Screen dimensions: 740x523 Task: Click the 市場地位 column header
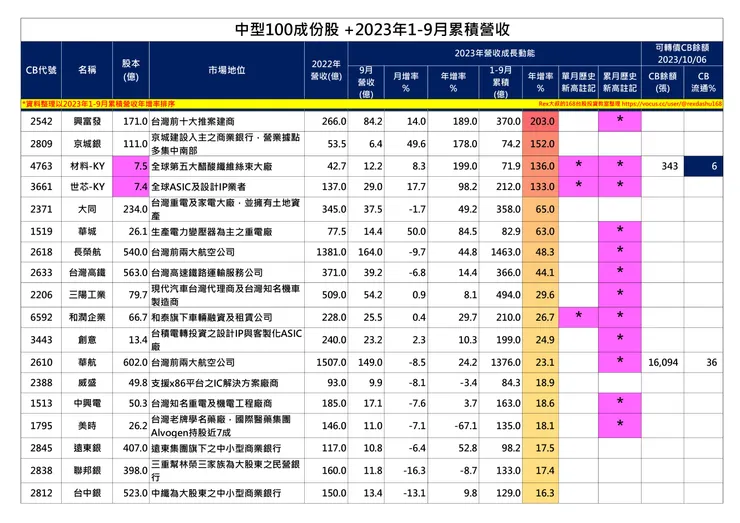point(227,70)
